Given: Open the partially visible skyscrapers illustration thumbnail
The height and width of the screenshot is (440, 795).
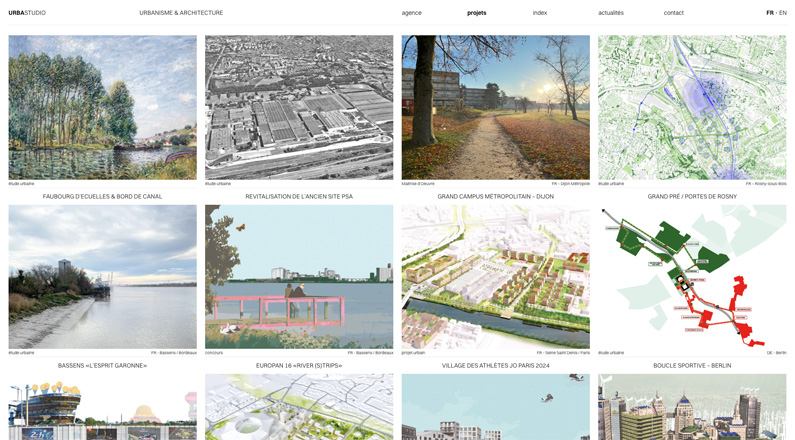Looking at the screenshot, I should click(x=692, y=407).
